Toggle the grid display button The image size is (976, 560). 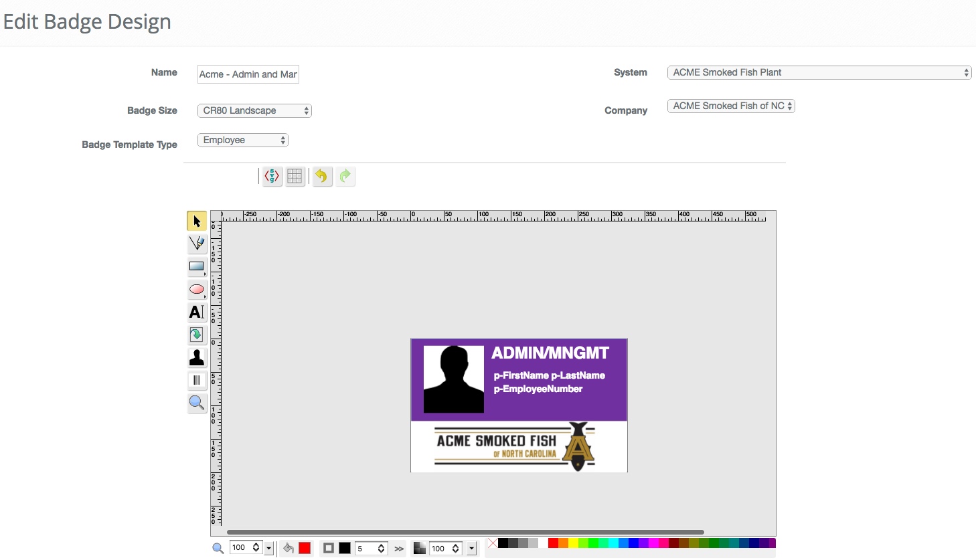295,176
